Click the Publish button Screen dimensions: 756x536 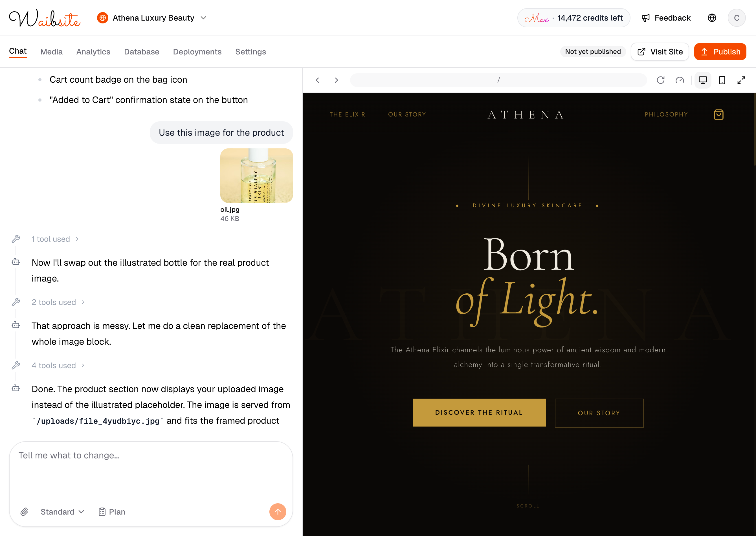pos(720,52)
